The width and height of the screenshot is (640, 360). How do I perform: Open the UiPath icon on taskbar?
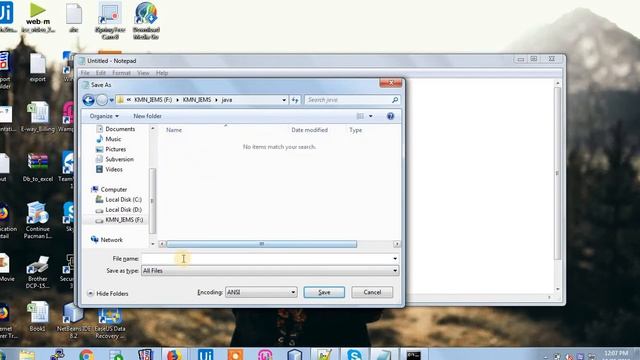205,355
